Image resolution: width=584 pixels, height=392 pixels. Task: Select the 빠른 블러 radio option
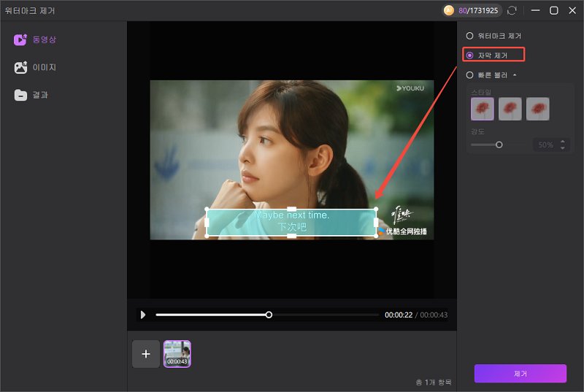[x=470, y=74]
